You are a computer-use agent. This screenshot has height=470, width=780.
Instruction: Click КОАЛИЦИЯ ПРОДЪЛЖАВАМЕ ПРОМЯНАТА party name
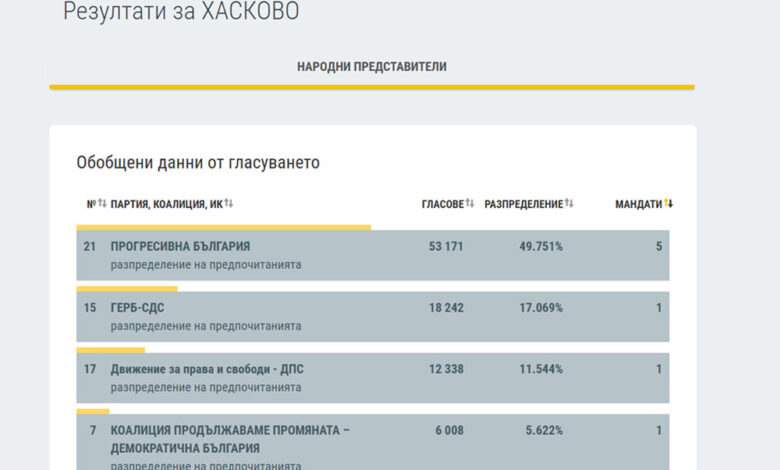(x=230, y=430)
